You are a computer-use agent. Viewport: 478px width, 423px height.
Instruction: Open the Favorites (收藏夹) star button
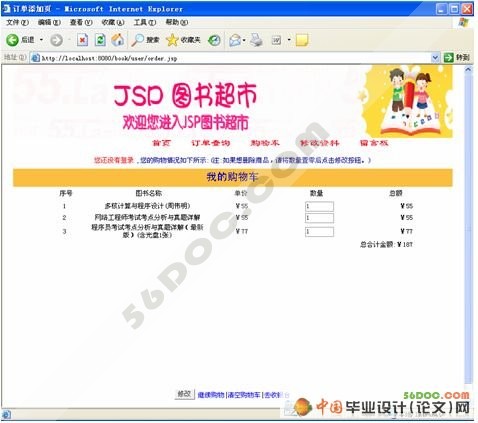point(184,40)
